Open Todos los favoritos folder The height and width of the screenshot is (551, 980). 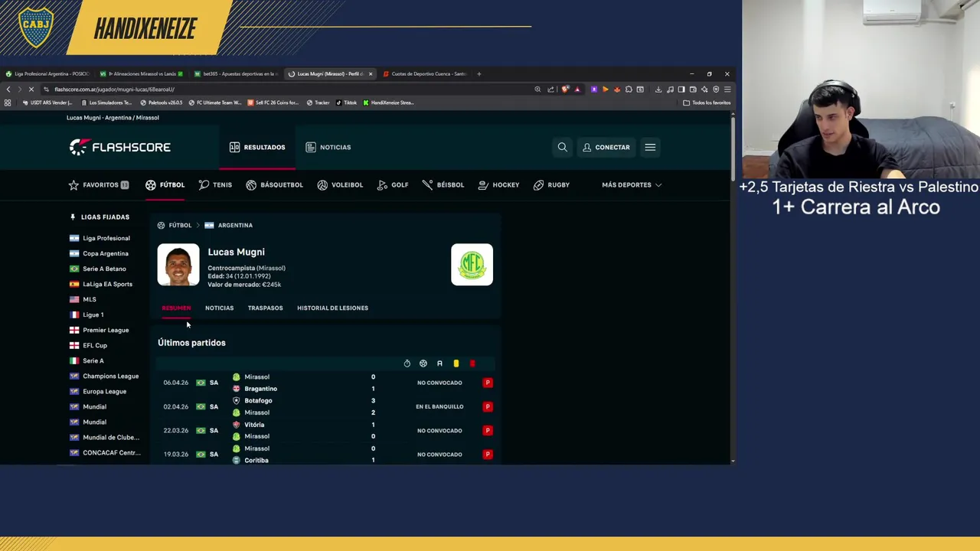pyautogui.click(x=707, y=103)
